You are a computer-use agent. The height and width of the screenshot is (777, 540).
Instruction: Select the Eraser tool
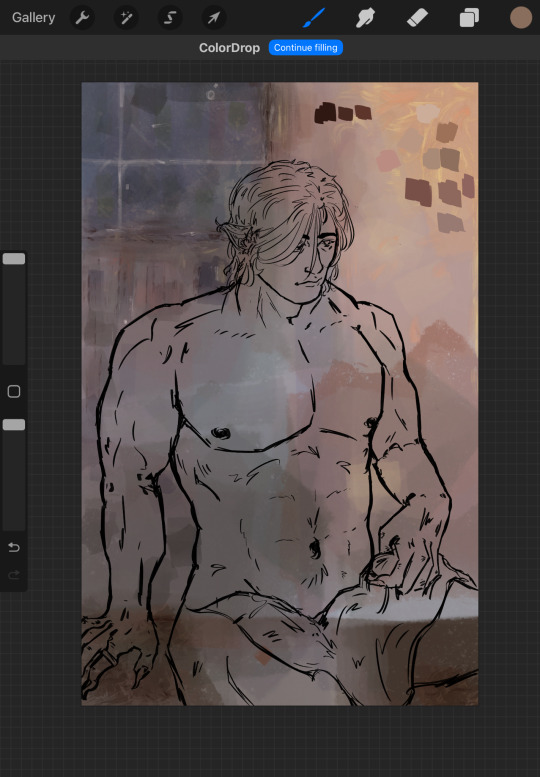417,18
